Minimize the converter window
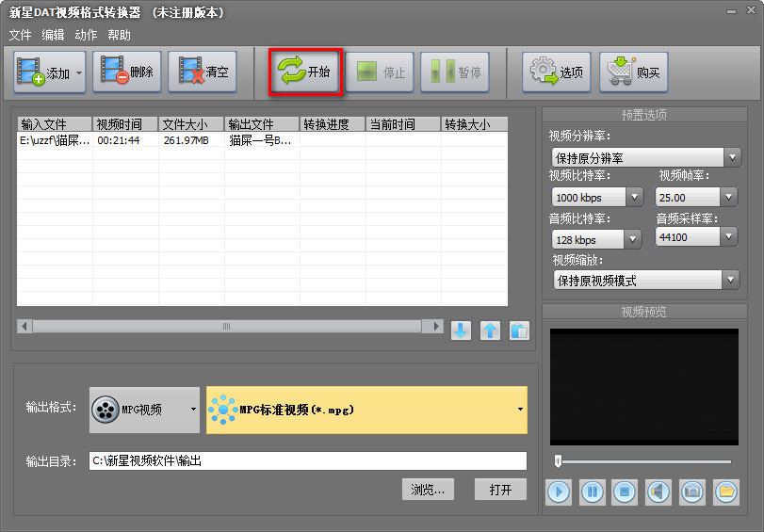This screenshot has width=764, height=532. coord(731,11)
